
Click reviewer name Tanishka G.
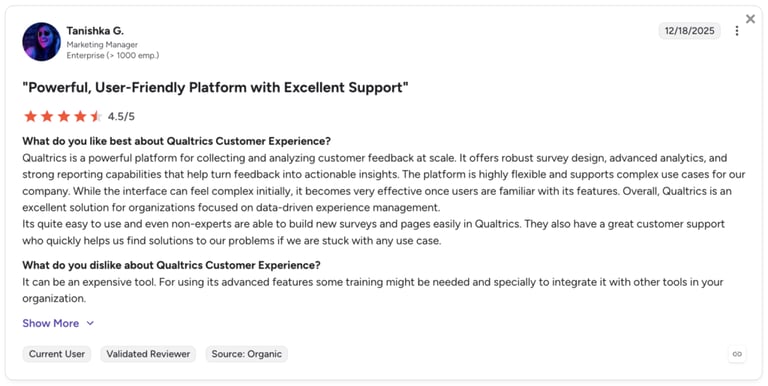click(x=95, y=31)
